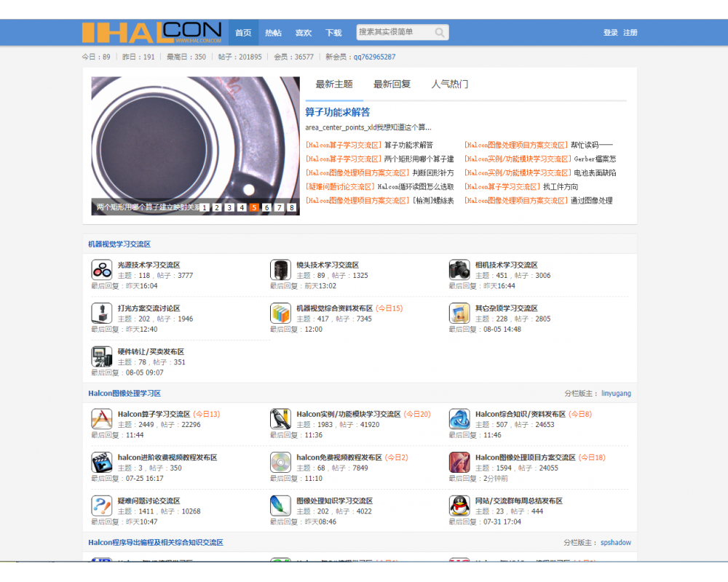
Task: Open 疑难问题讨论交流区 question mark icon
Action: pos(102,506)
